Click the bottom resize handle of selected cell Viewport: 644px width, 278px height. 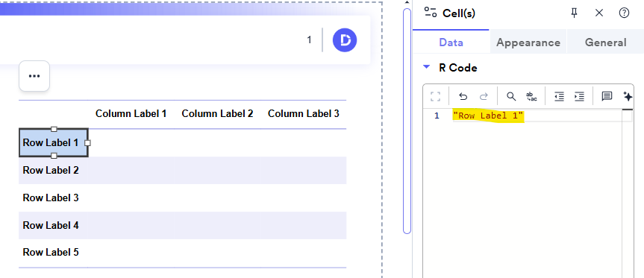point(54,156)
